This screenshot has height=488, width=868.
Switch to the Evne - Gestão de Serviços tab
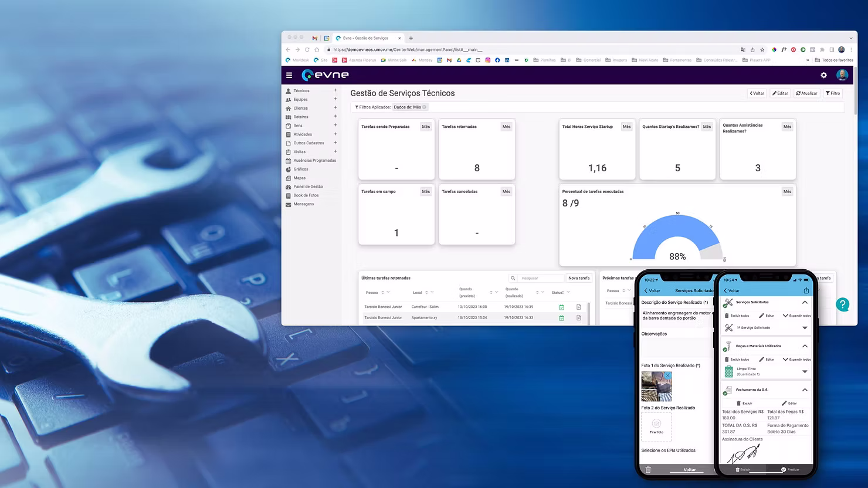click(x=365, y=38)
